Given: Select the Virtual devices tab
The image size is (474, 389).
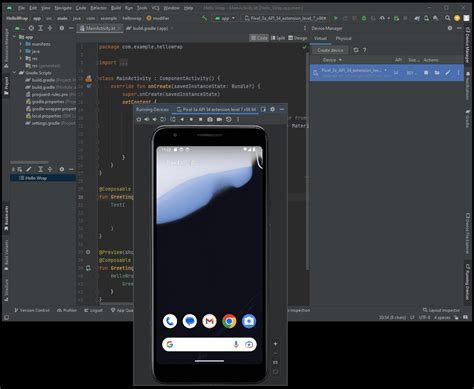Looking at the screenshot, I should tap(320, 38).
